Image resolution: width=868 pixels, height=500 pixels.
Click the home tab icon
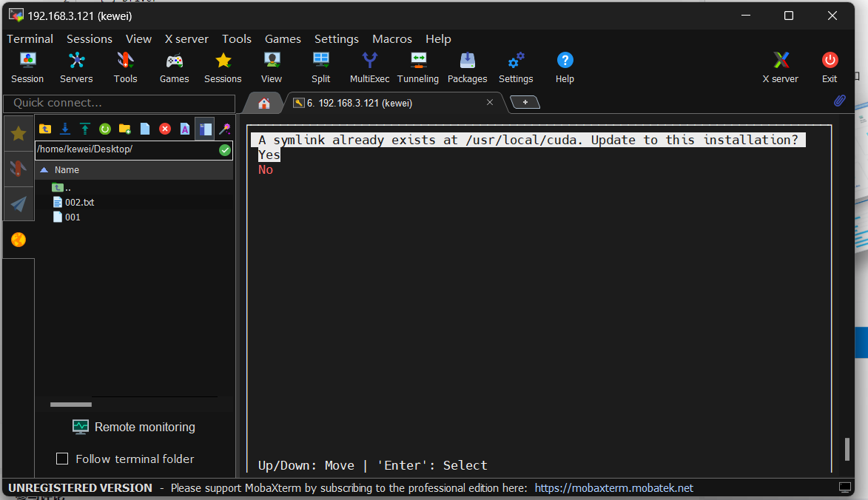pyautogui.click(x=264, y=103)
